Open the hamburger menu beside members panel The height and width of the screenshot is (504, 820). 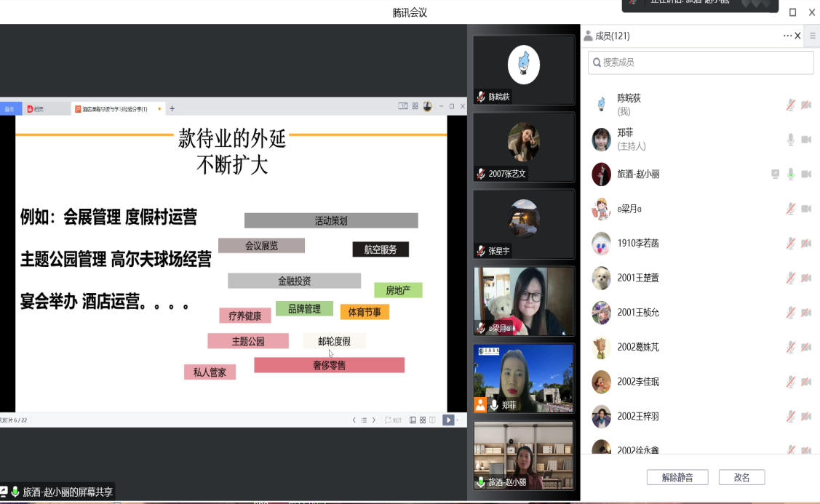coord(813,35)
